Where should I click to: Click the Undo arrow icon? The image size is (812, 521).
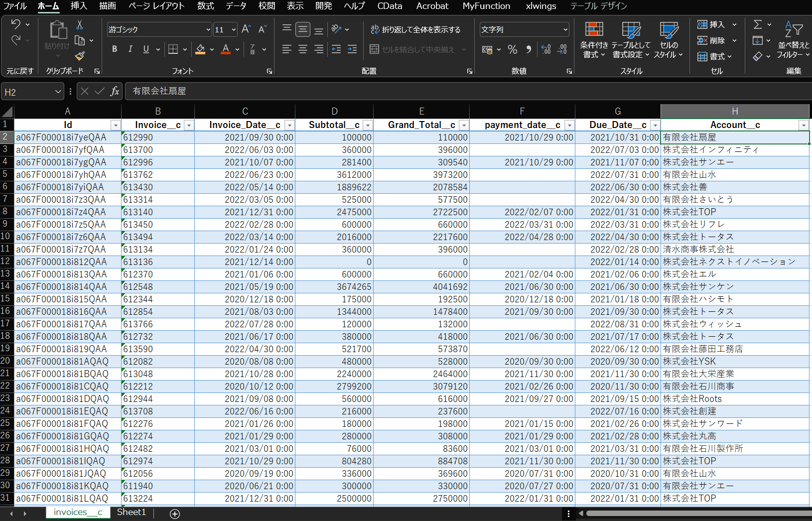click(x=15, y=24)
